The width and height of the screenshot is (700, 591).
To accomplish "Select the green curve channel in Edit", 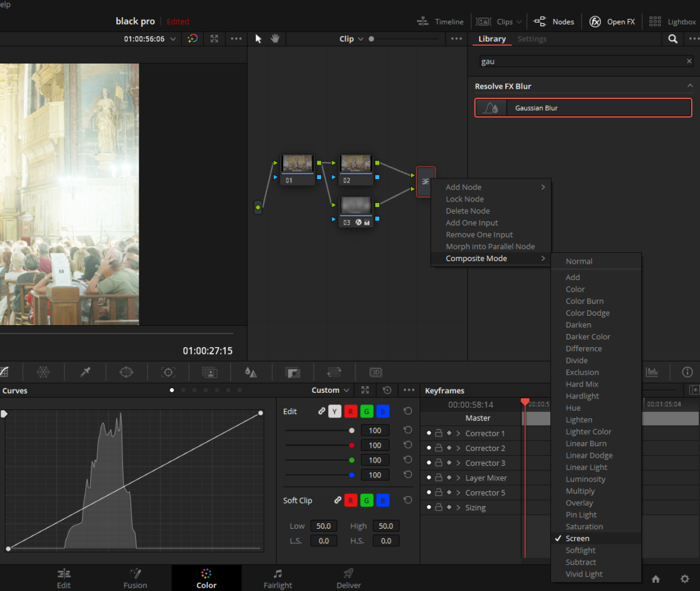I will click(366, 411).
